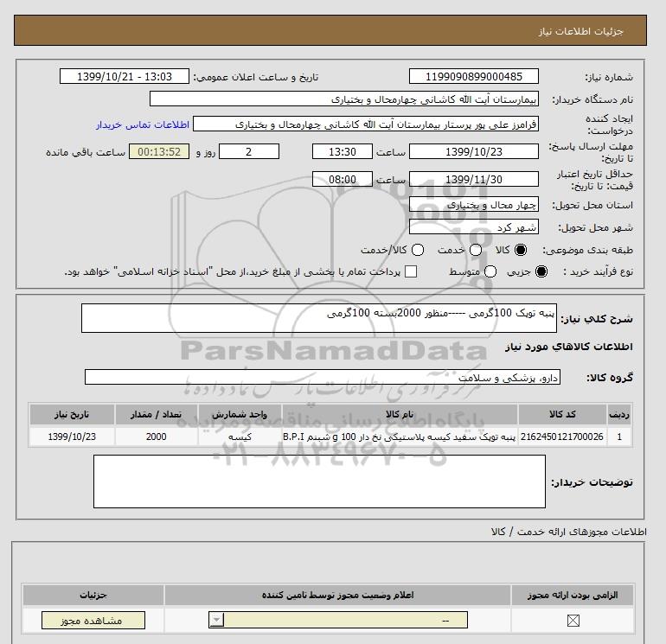Click row number 1 cell

point(618,437)
